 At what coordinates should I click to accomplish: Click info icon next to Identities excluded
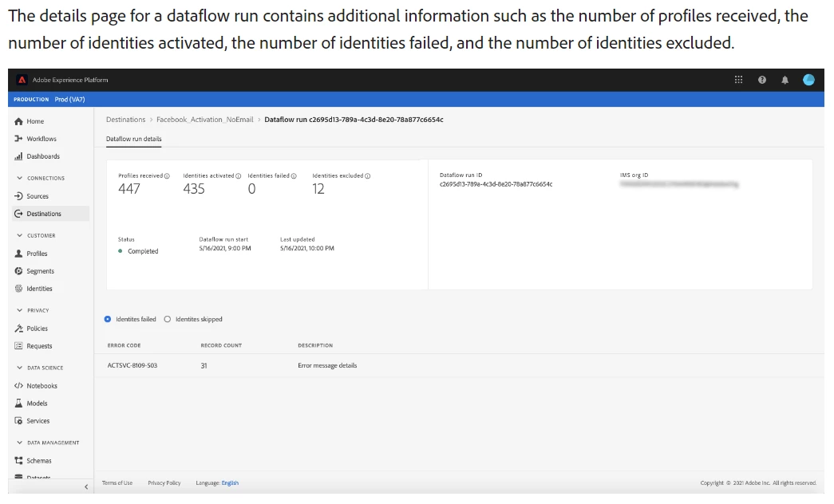(x=368, y=176)
